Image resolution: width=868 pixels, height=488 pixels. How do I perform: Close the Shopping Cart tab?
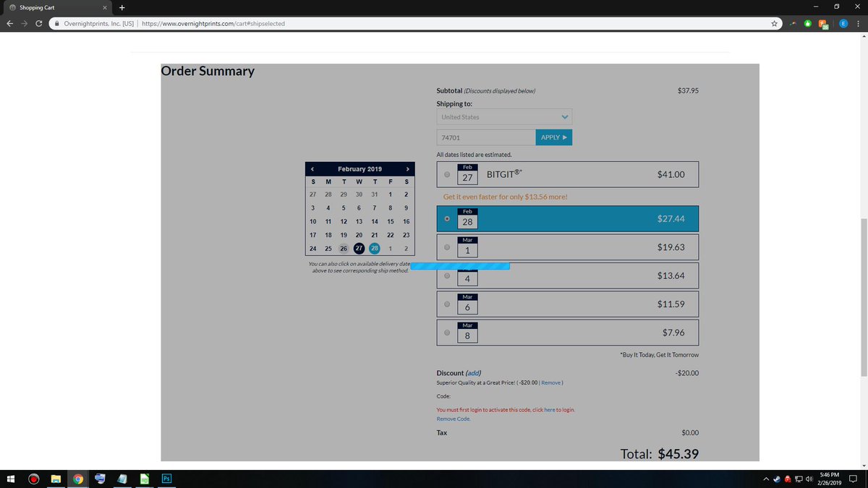tap(105, 7)
